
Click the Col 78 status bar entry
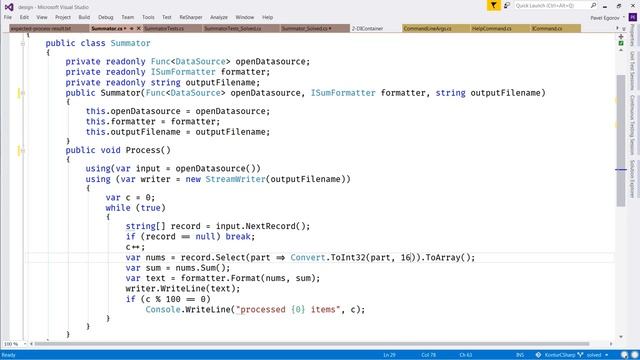(428, 355)
